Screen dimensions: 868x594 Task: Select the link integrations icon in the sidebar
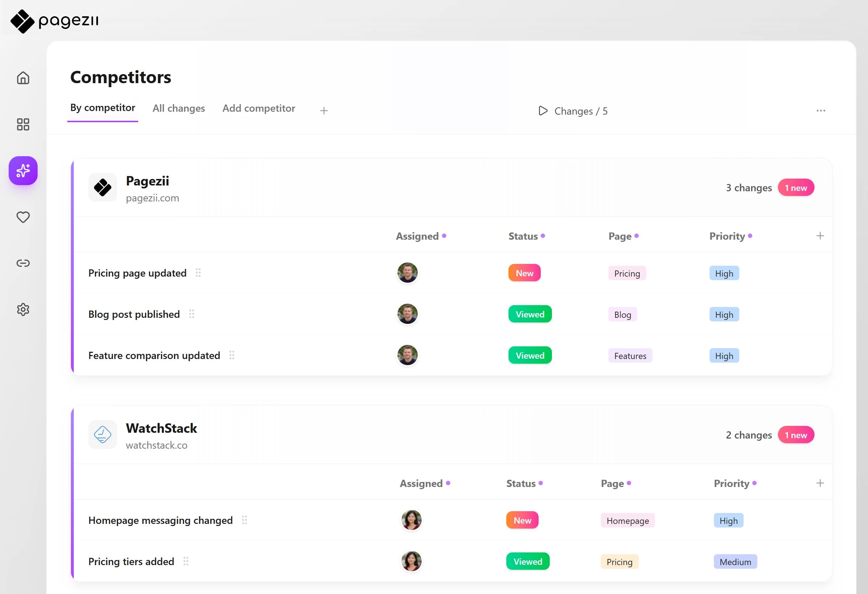click(23, 263)
